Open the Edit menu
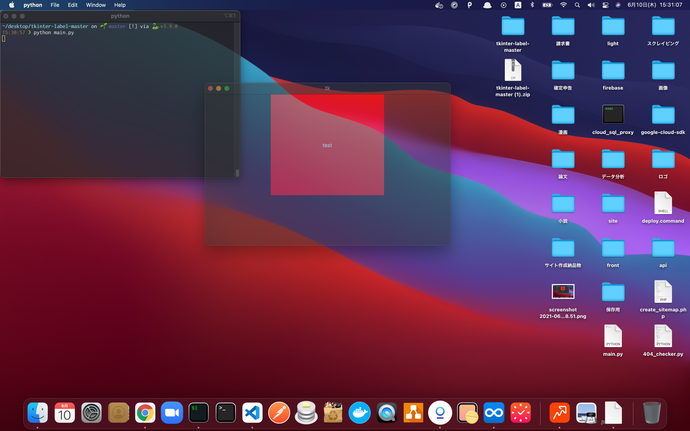Viewport: 690px width, 431px height. point(73,5)
